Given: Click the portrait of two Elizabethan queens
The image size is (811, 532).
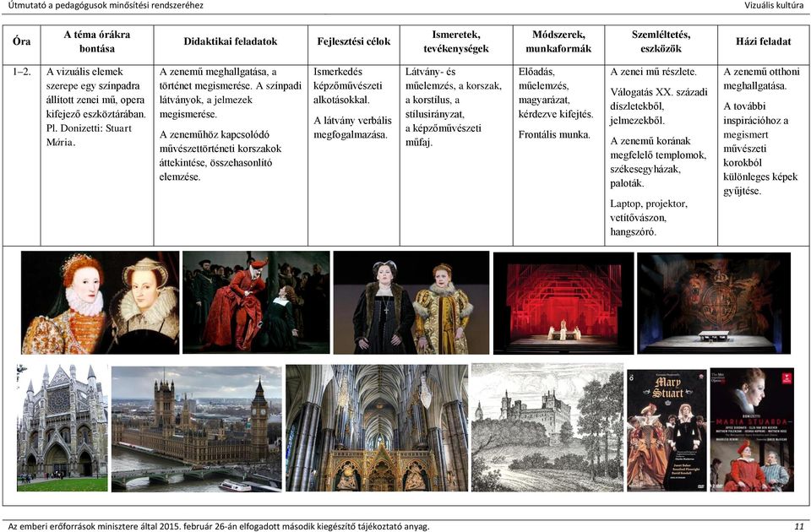Looking at the screenshot, I should [x=101, y=302].
